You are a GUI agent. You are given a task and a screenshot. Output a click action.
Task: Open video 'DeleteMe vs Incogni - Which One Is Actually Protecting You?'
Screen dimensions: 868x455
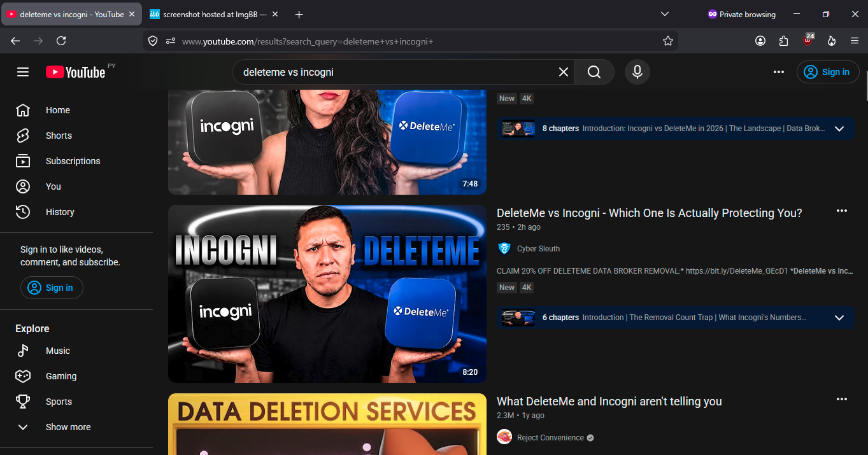[x=649, y=213]
